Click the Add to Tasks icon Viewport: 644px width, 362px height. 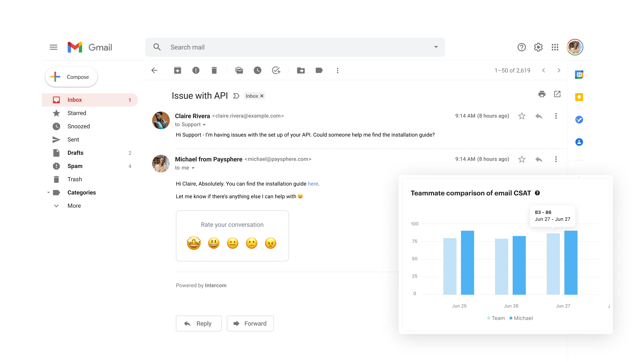pos(276,70)
